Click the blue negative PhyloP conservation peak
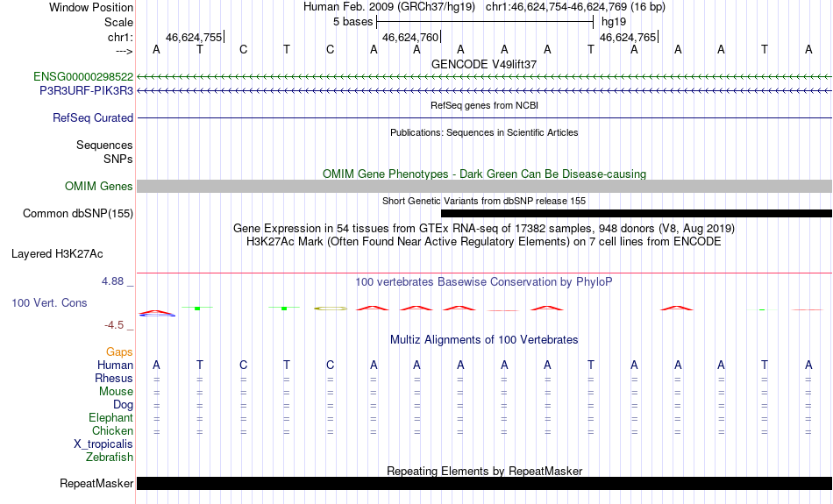Image resolution: width=833 pixels, height=504 pixels. tap(157, 316)
